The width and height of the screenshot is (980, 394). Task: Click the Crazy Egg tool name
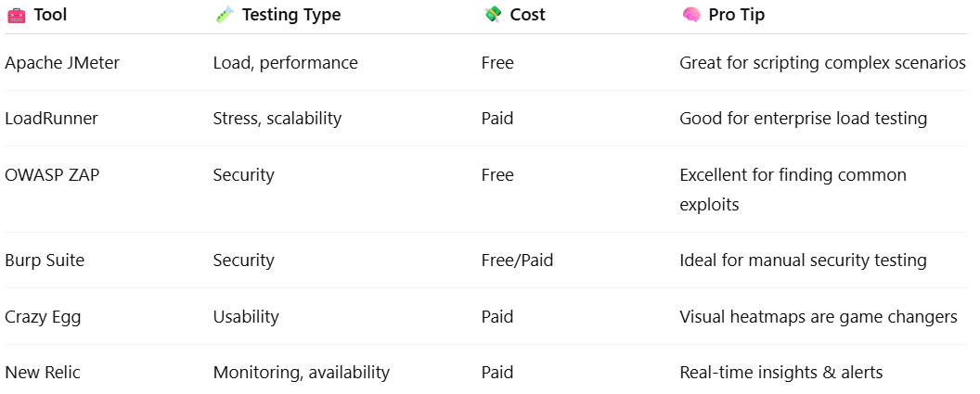43,316
